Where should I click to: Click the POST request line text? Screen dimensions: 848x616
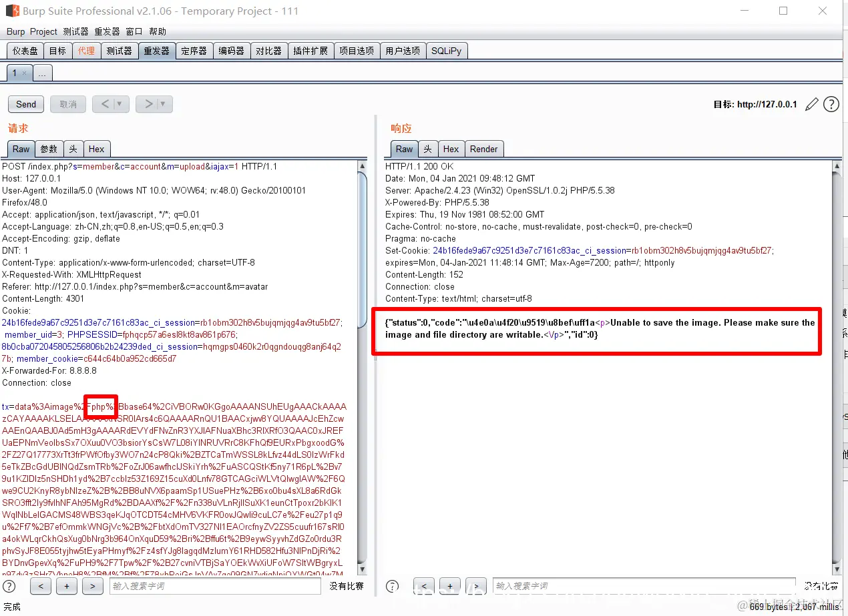pyautogui.click(x=140, y=166)
